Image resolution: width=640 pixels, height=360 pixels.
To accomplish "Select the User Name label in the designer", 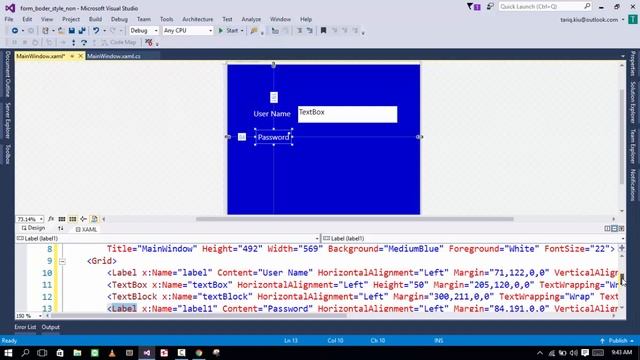I will tap(272, 114).
